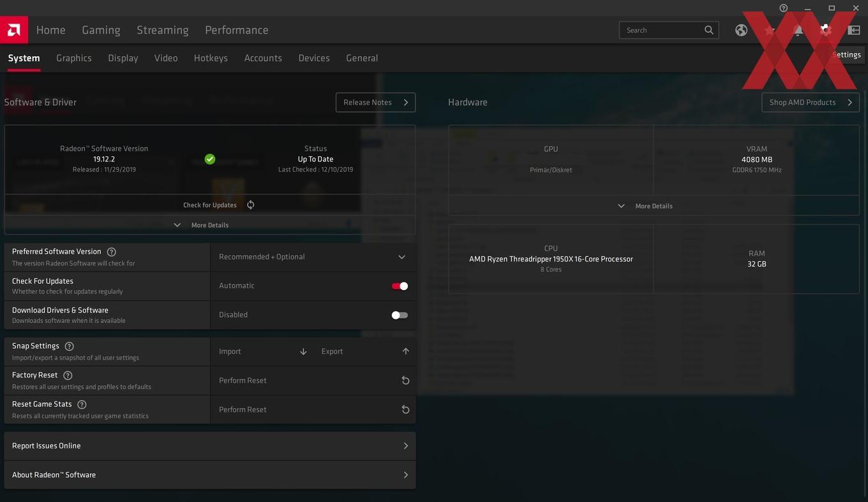The height and width of the screenshot is (502, 868).
Task: Open the Settings gear icon
Action: [825, 30]
